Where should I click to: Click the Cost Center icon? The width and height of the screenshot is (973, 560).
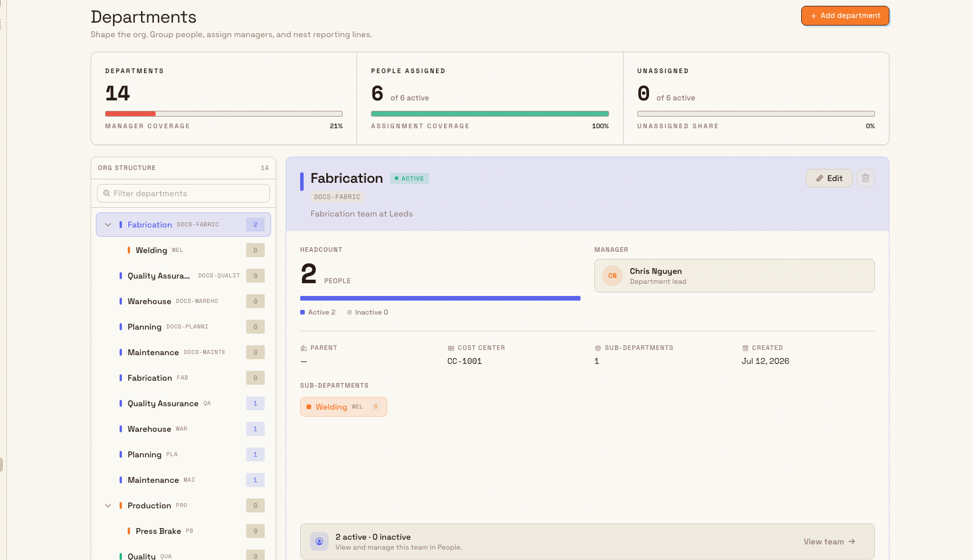(x=451, y=348)
